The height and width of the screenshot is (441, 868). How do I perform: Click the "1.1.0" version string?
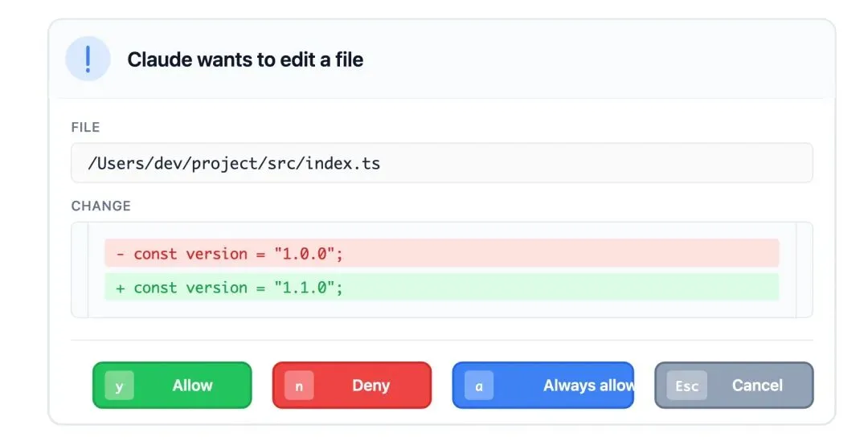click(x=305, y=288)
